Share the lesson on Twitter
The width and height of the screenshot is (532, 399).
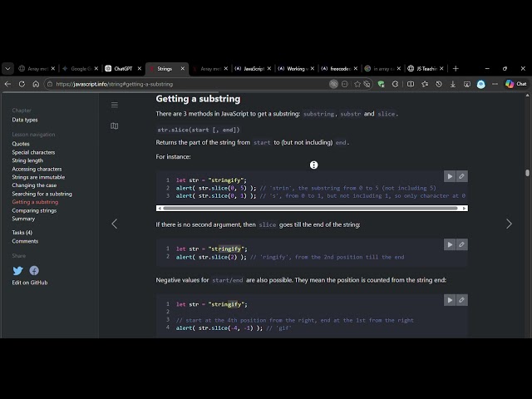(18, 270)
